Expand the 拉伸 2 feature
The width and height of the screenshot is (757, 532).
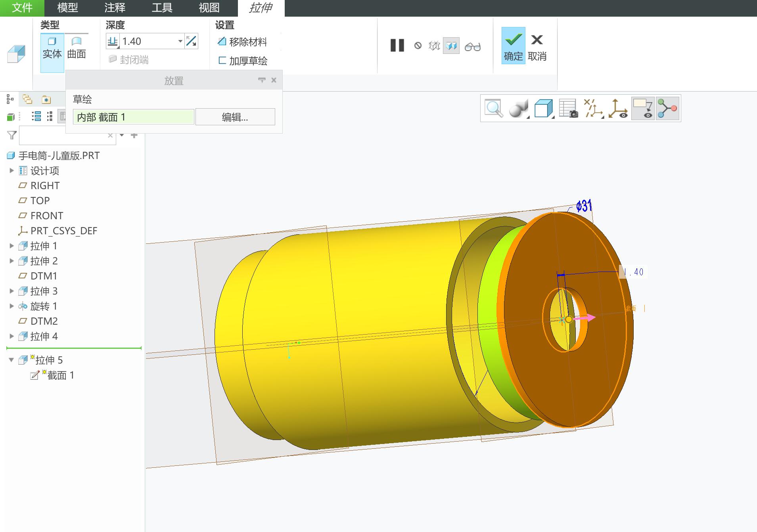[x=11, y=261]
